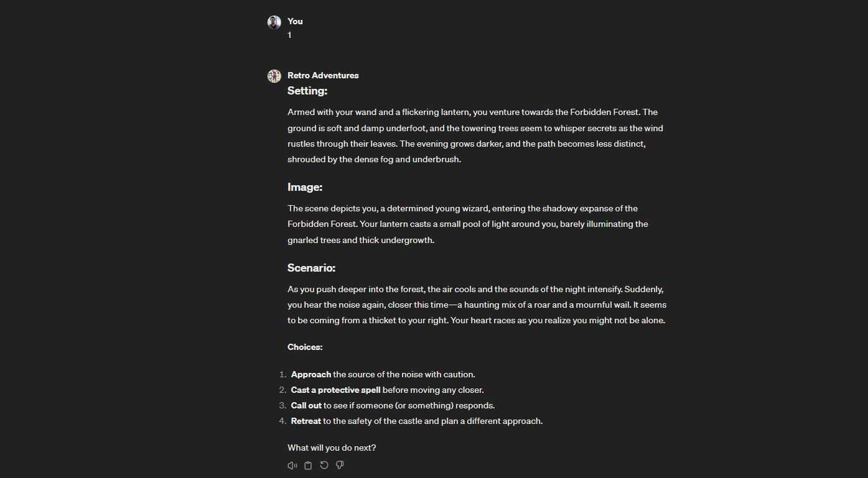This screenshot has width=868, height=478.
Task: Click the "Image:" heading
Action: pyautogui.click(x=305, y=187)
